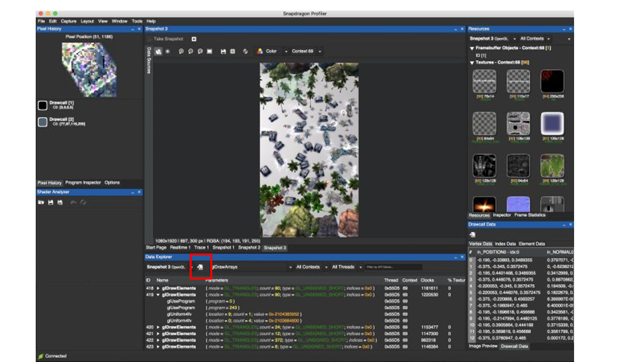Click the export icon in Data Explorer
644x362 pixels.
[x=200, y=267]
